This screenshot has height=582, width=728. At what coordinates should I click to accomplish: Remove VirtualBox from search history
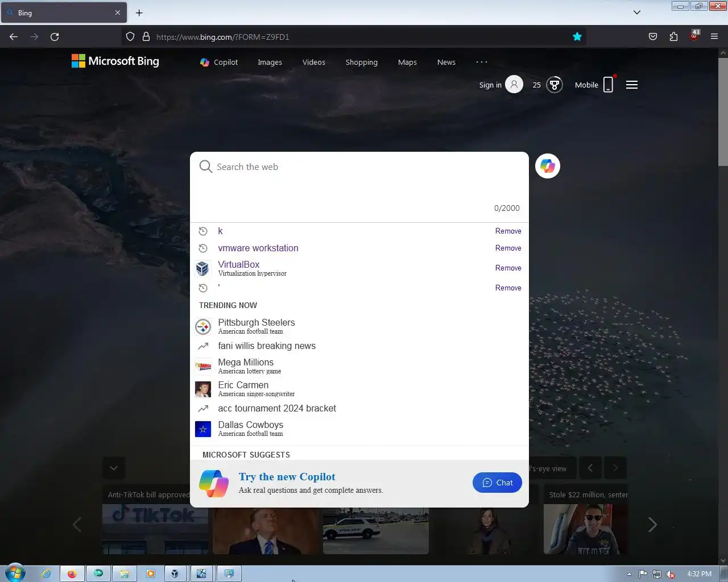[508, 268]
